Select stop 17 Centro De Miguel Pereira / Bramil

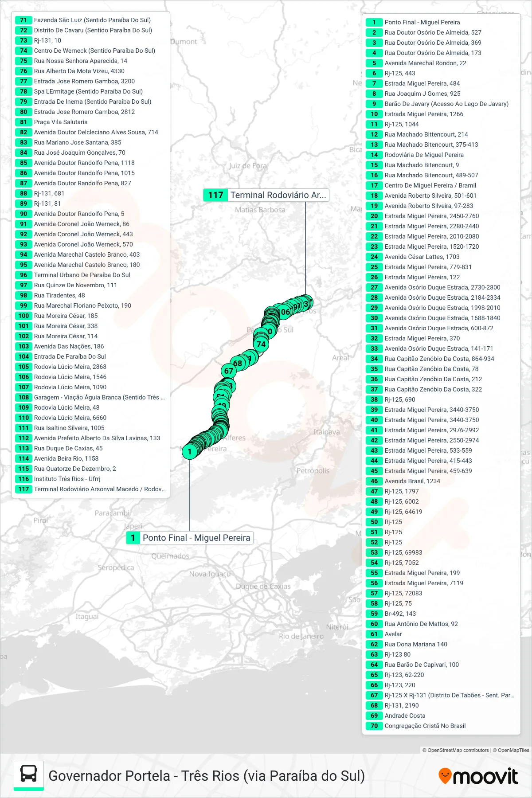(441, 185)
